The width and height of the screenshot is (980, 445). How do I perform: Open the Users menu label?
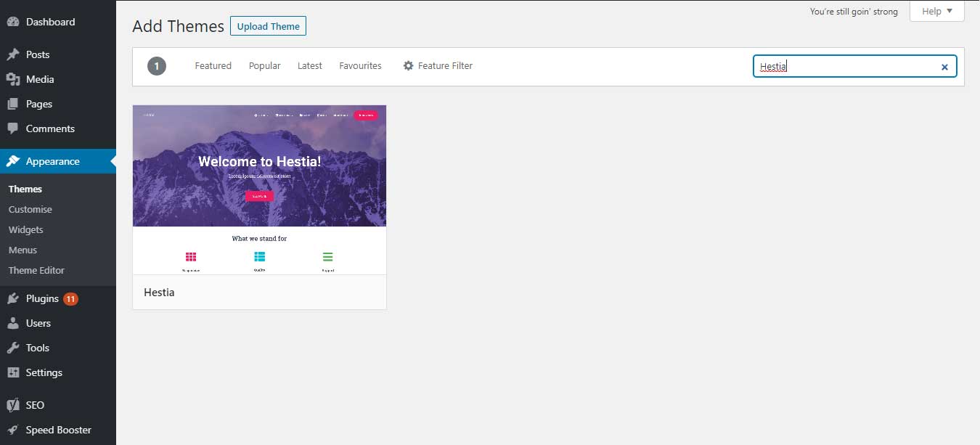coord(38,323)
